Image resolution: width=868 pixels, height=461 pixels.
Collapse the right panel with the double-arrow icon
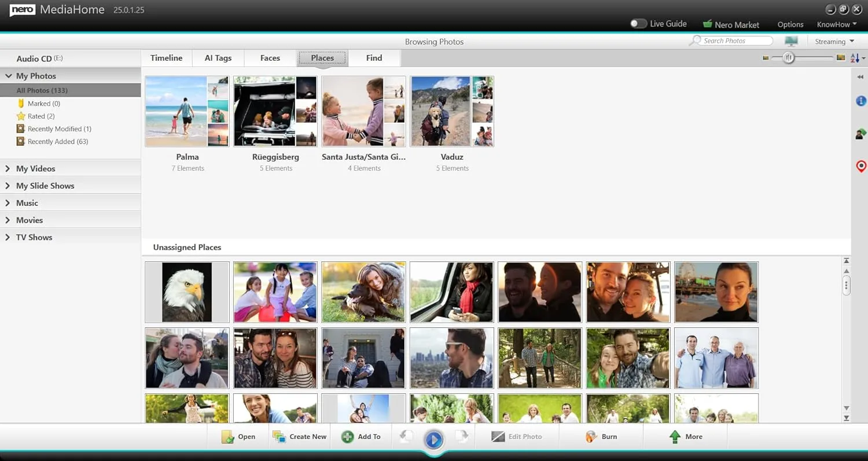860,76
